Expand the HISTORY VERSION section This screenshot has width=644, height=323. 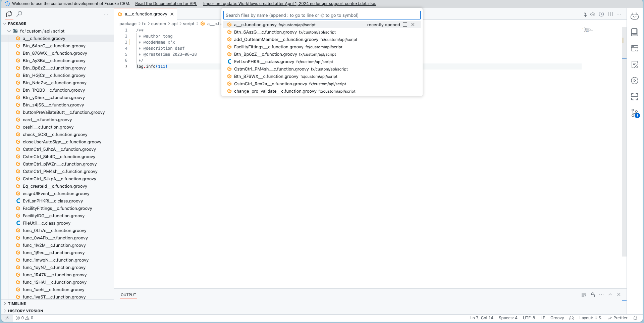(25, 311)
